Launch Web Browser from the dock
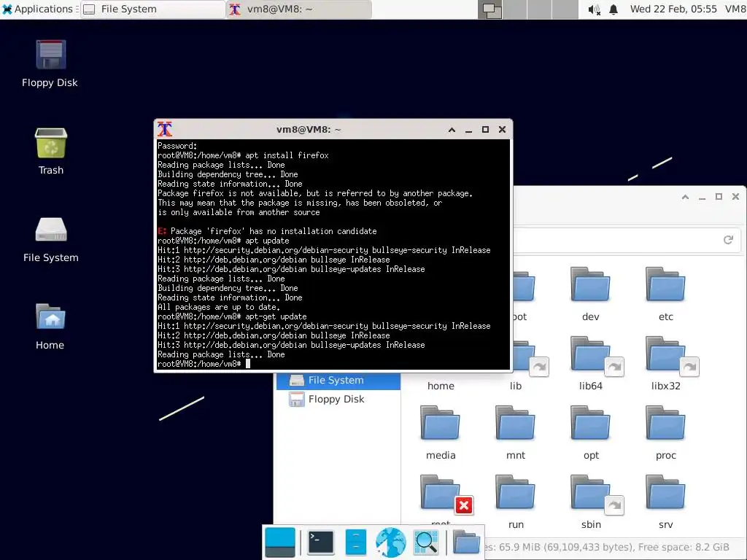This screenshot has height=560, width=747. click(391, 542)
